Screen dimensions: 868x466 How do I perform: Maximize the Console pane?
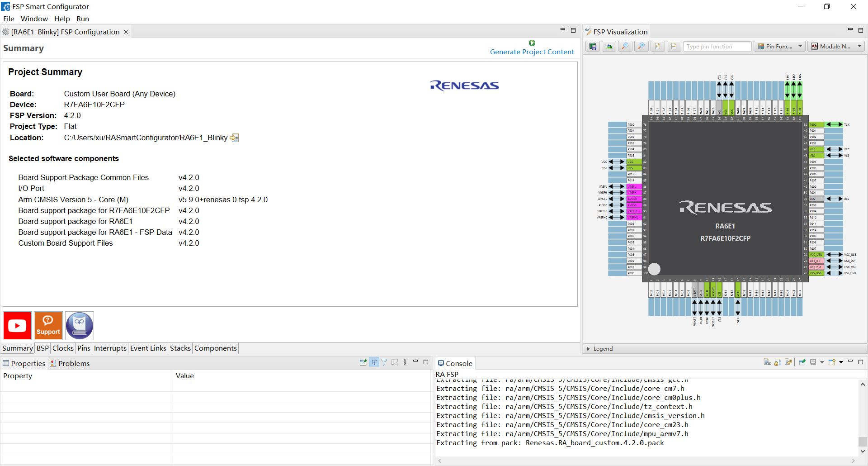(x=861, y=361)
